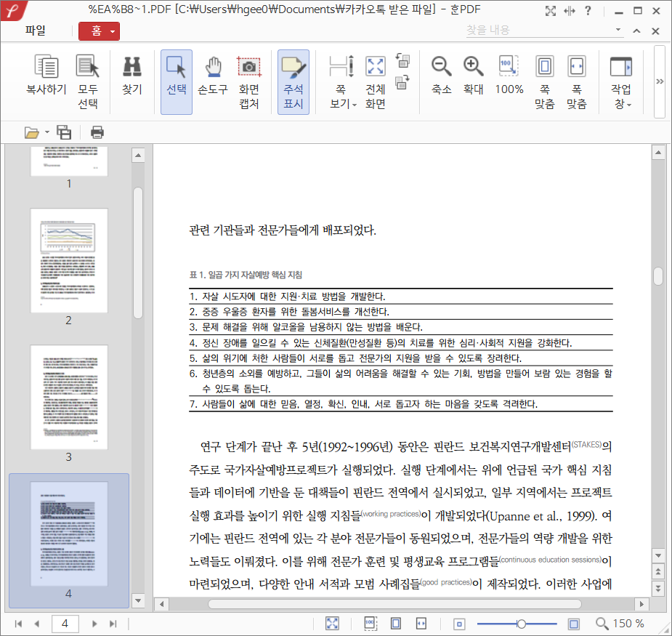Expand the open folder dropdown arrow
This screenshot has width=672, height=636.
pyautogui.click(x=47, y=132)
